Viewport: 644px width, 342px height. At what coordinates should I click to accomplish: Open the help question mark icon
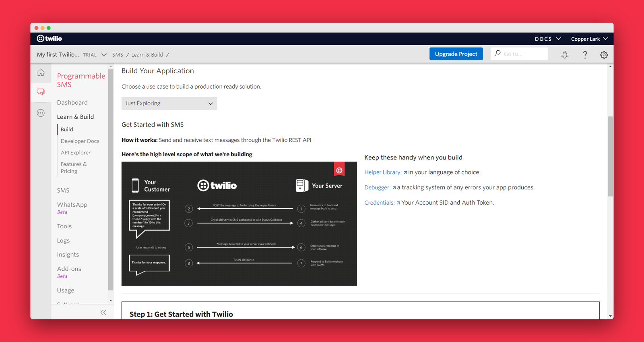point(585,55)
